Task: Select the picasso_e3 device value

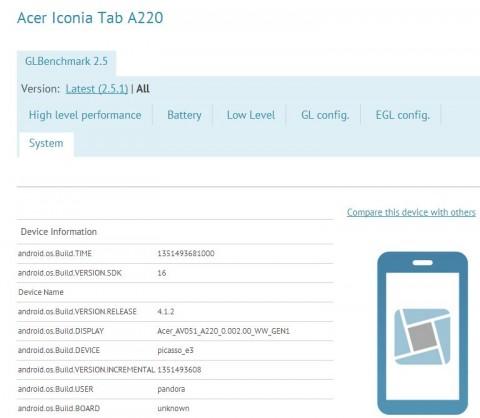Action: click(x=175, y=350)
